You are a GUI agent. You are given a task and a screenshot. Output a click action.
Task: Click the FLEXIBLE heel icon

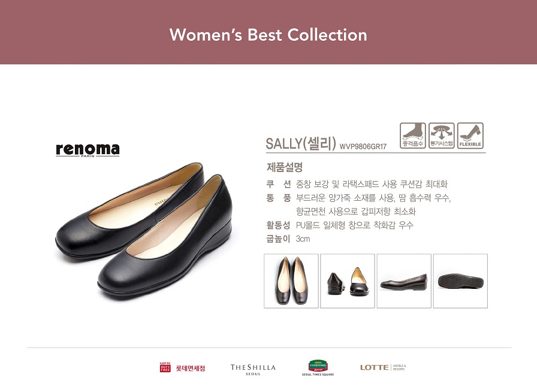[x=470, y=135]
